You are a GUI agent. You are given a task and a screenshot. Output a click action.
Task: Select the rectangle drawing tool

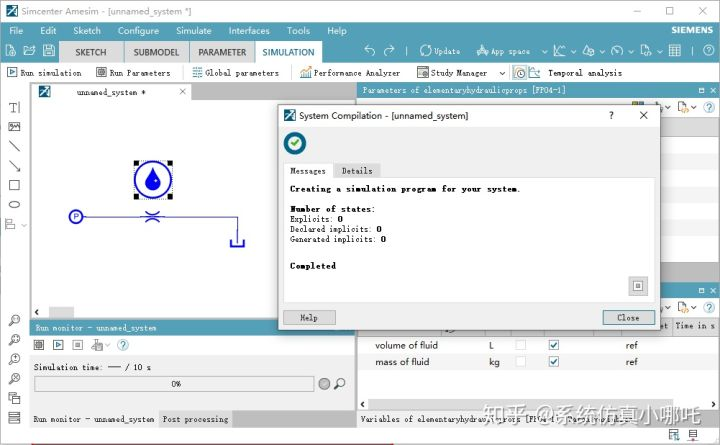[x=14, y=185]
